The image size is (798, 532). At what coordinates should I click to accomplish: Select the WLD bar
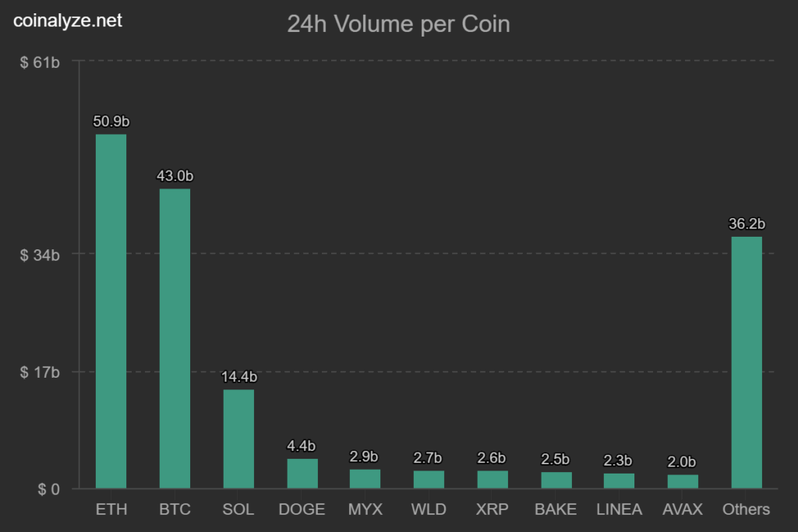pyautogui.click(x=429, y=480)
